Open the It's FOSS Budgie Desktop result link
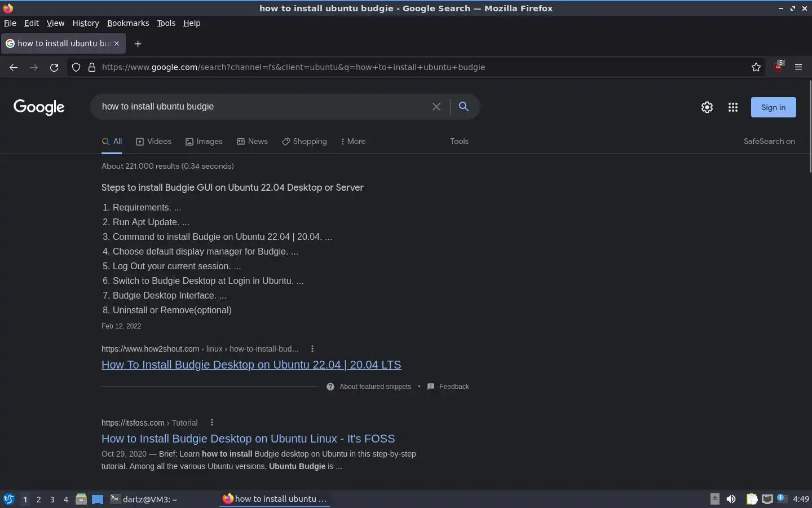Image resolution: width=812 pixels, height=508 pixels. (248, 439)
